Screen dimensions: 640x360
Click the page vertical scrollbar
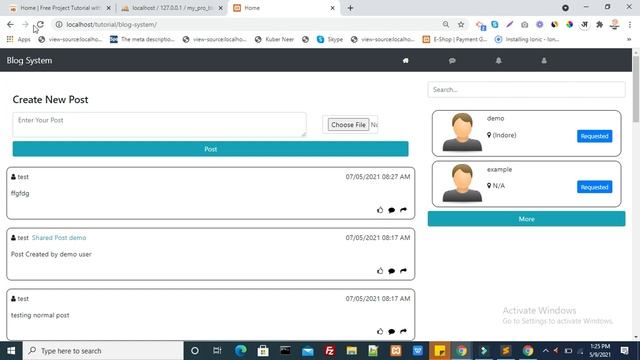point(636,89)
